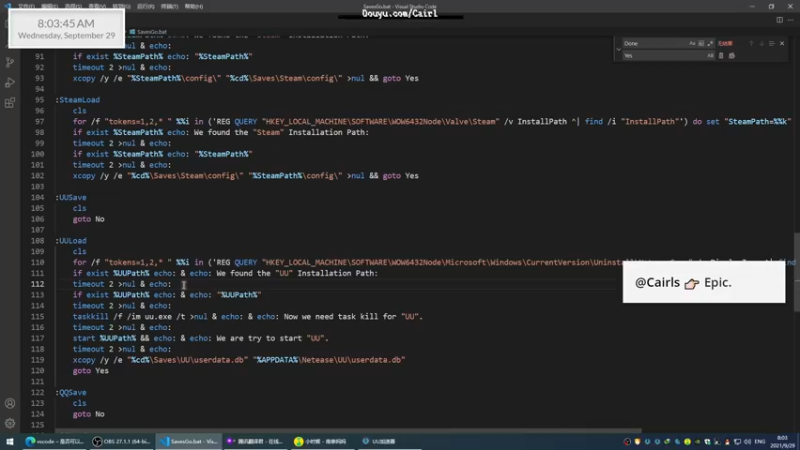Open the Accounts menu icon
Viewport: 800px width, 450px height.
10,404
